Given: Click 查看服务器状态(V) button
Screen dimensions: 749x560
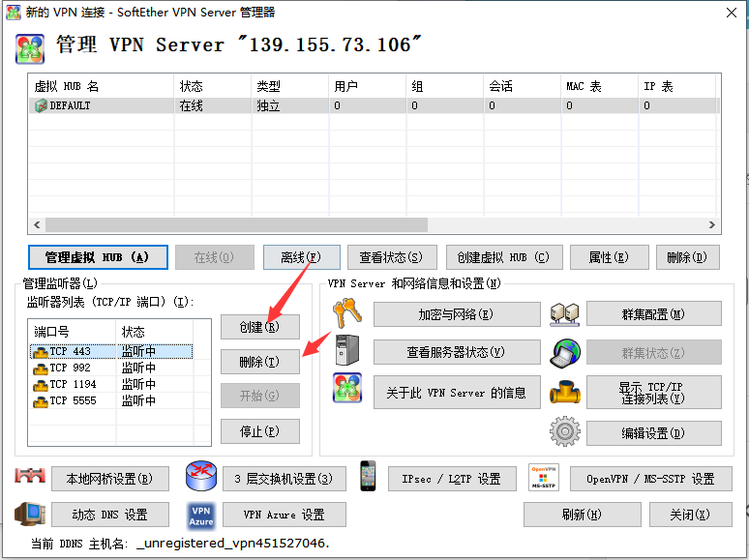Looking at the screenshot, I should (457, 352).
